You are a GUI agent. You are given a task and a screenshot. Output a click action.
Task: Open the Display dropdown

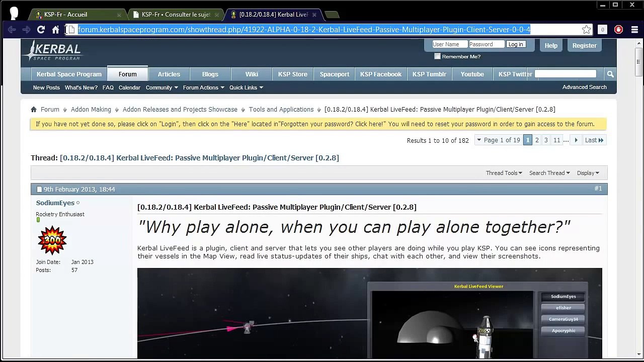(x=588, y=173)
